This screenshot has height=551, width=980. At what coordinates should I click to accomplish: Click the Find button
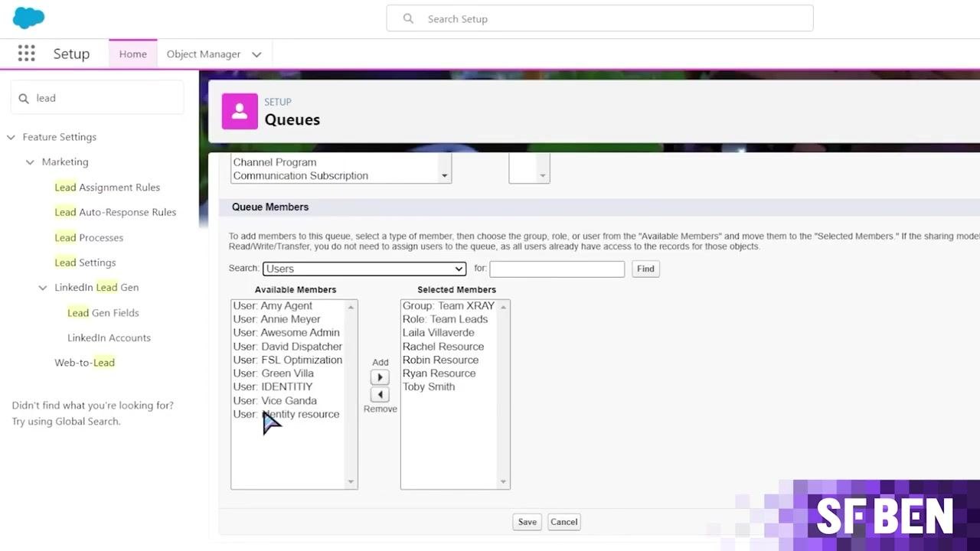[645, 269]
